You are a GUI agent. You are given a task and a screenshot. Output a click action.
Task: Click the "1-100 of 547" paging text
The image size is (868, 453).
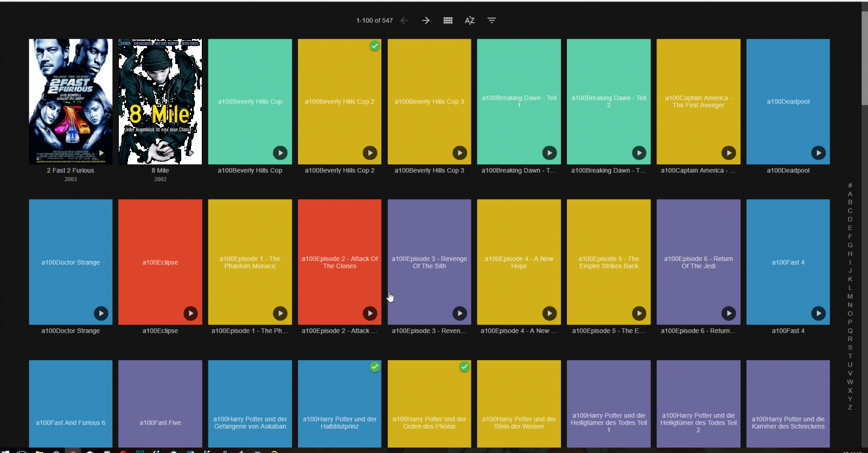374,21
